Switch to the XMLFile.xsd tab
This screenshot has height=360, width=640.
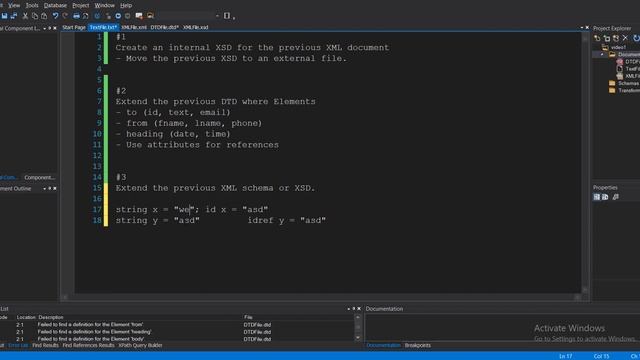[x=196, y=27]
